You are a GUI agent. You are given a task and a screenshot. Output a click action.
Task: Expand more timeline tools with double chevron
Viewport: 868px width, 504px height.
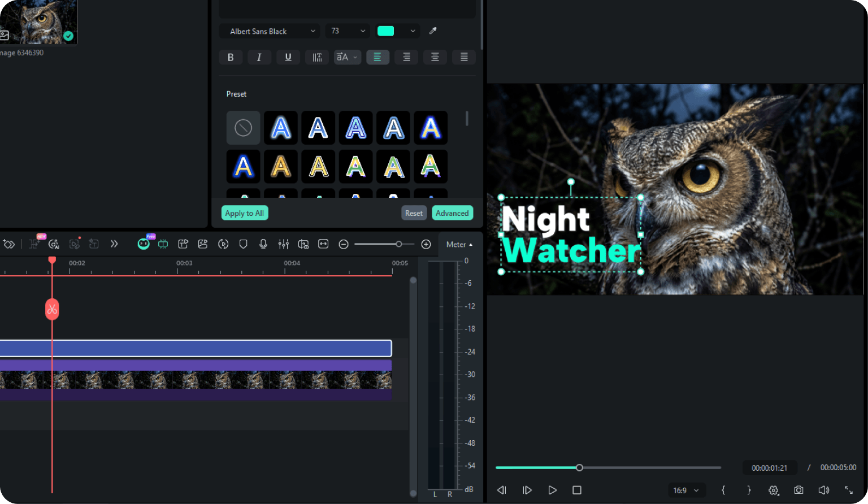114,244
